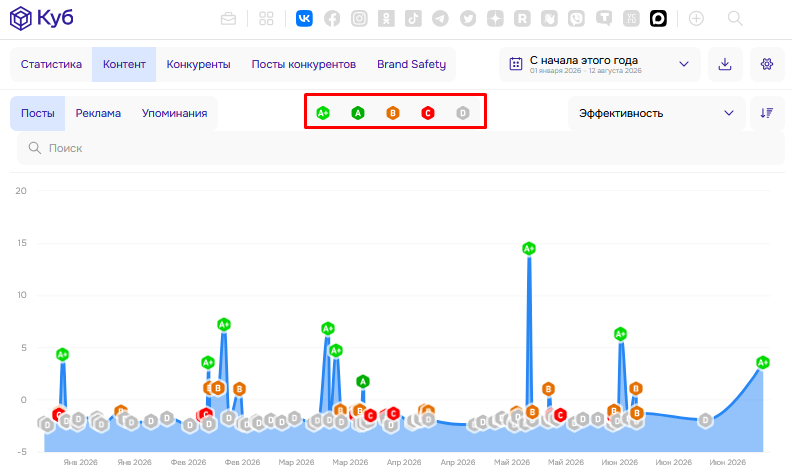Image resolution: width=792 pixels, height=475 pixels.
Task: Open settings gear icon
Action: 767,64
